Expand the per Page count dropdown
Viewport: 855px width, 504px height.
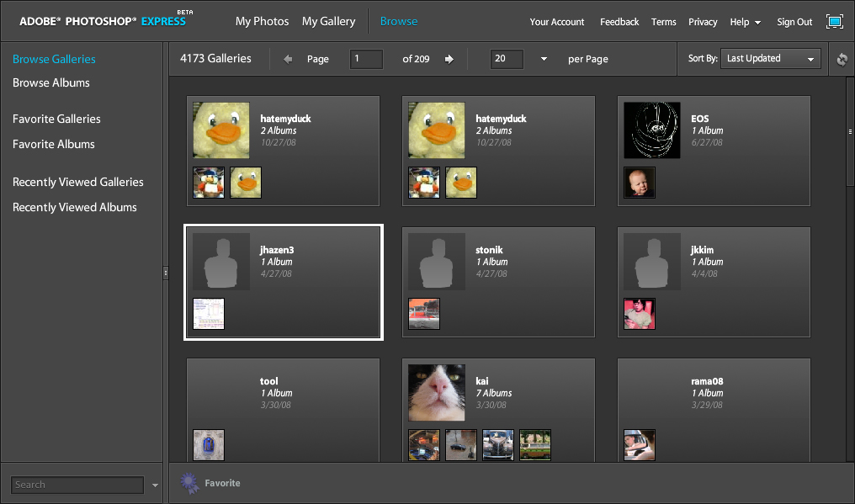click(544, 59)
